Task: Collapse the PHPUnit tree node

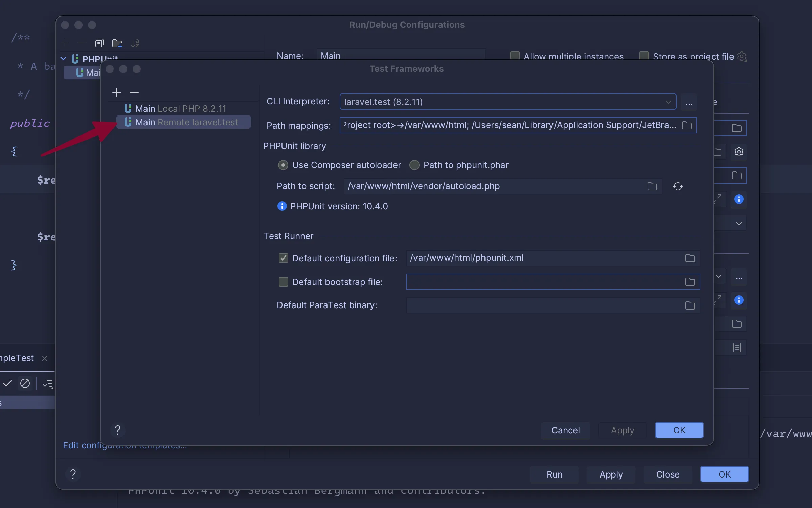Action: [63, 59]
